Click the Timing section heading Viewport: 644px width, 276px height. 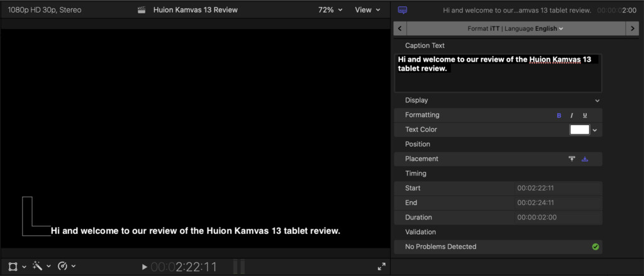point(416,174)
